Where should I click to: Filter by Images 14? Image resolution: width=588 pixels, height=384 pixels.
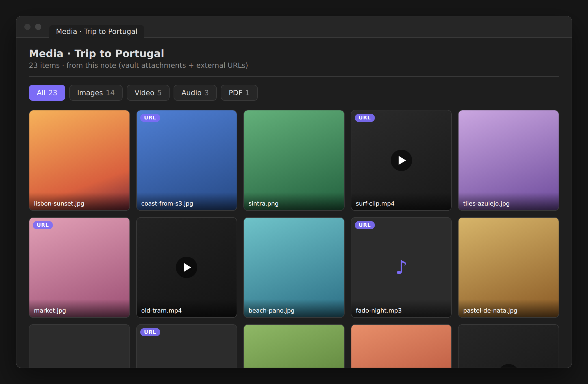coord(96,93)
